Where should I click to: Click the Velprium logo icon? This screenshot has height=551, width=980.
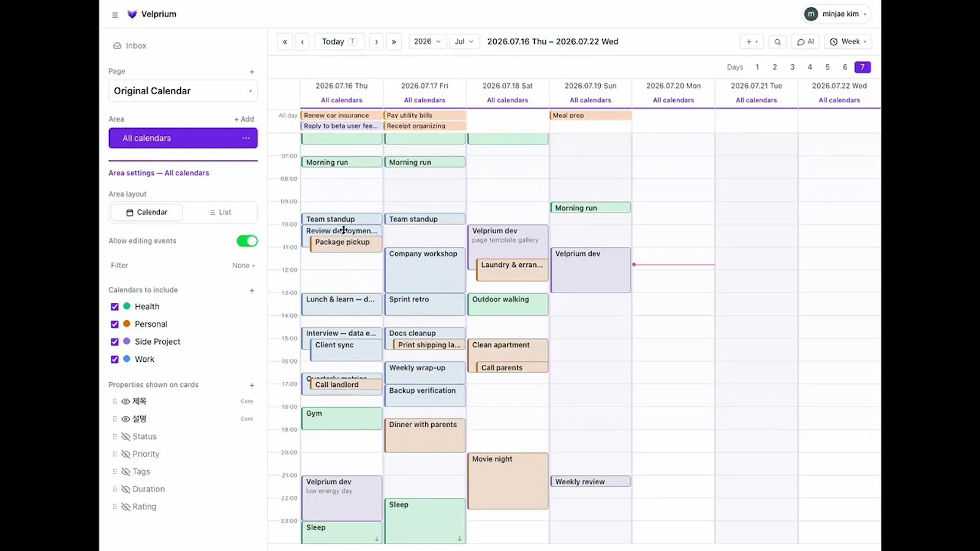click(x=132, y=14)
